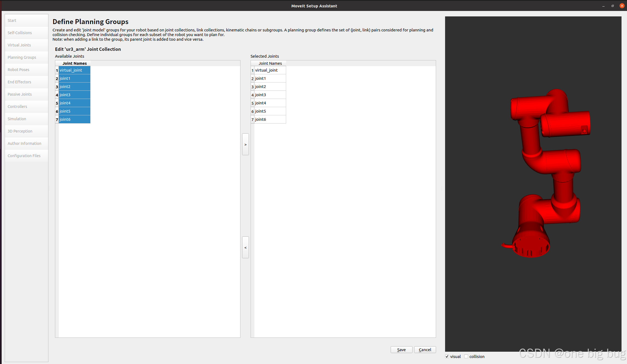Minimize the MoveIt Setup Assistant window

pos(603,6)
